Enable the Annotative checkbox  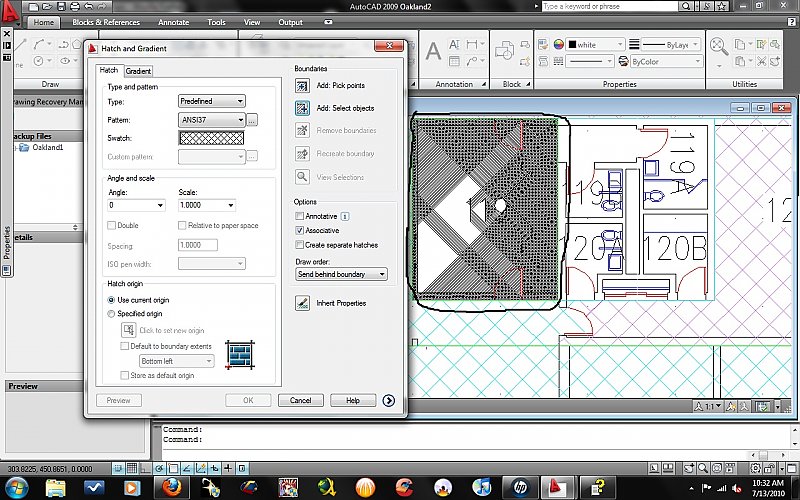click(300, 216)
